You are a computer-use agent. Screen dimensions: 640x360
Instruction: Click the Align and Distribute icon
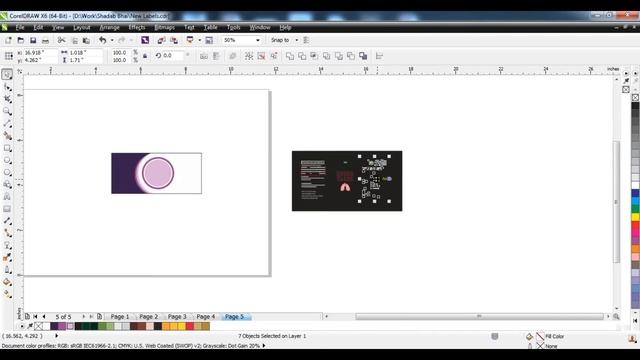[x=379, y=56]
